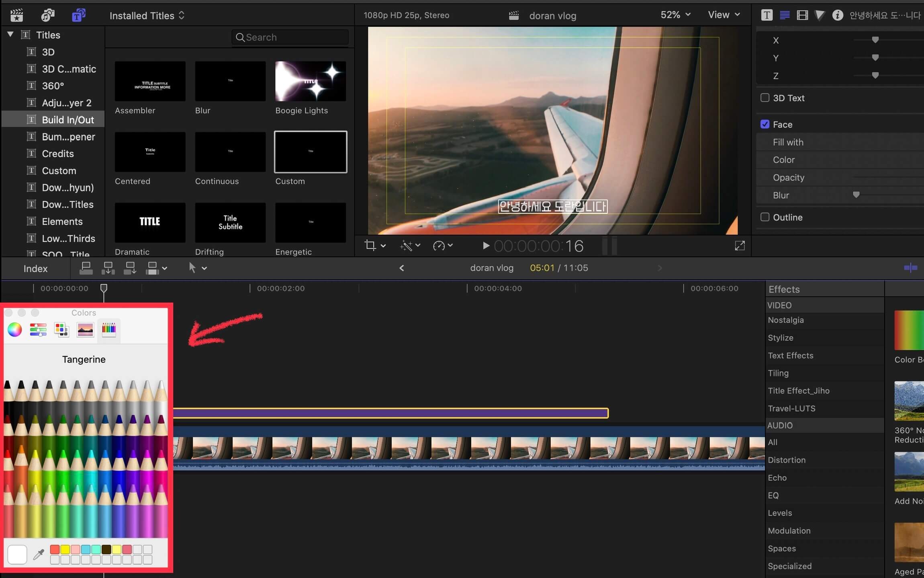
Task: Select the color wheel picker tab
Action: 15,330
